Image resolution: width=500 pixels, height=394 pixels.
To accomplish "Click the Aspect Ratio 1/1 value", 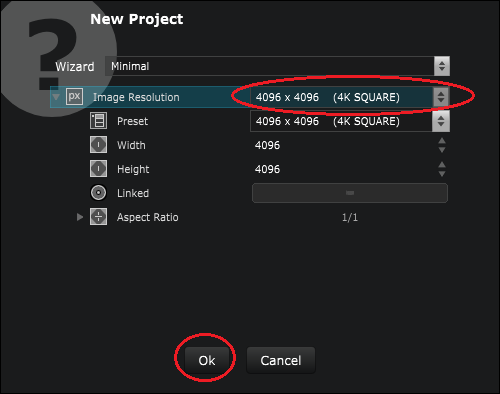I will point(350,217).
